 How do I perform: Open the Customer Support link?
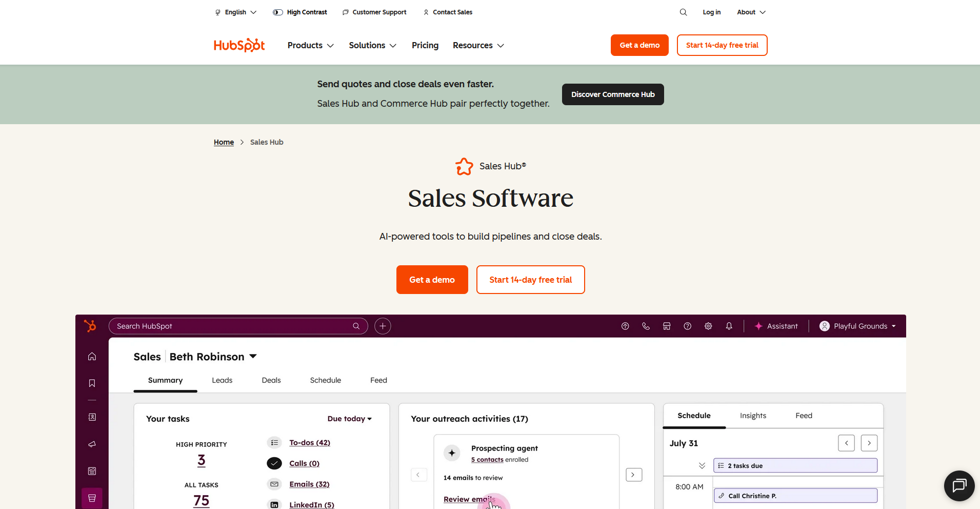374,12
